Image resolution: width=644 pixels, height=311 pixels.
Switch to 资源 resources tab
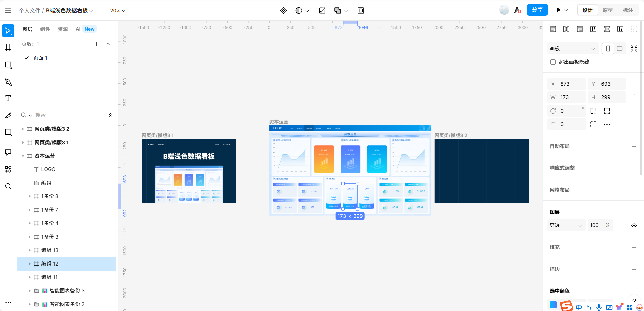click(63, 29)
